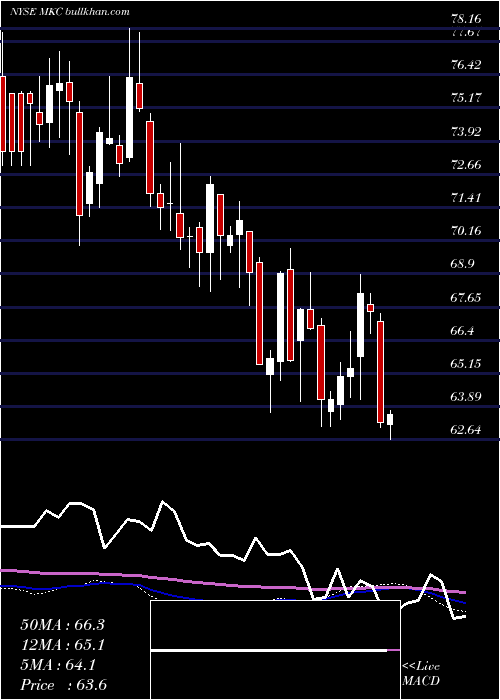Screen dimensions: 500x700
Task: Select the 62.64 price axis label
Action: tap(466, 430)
